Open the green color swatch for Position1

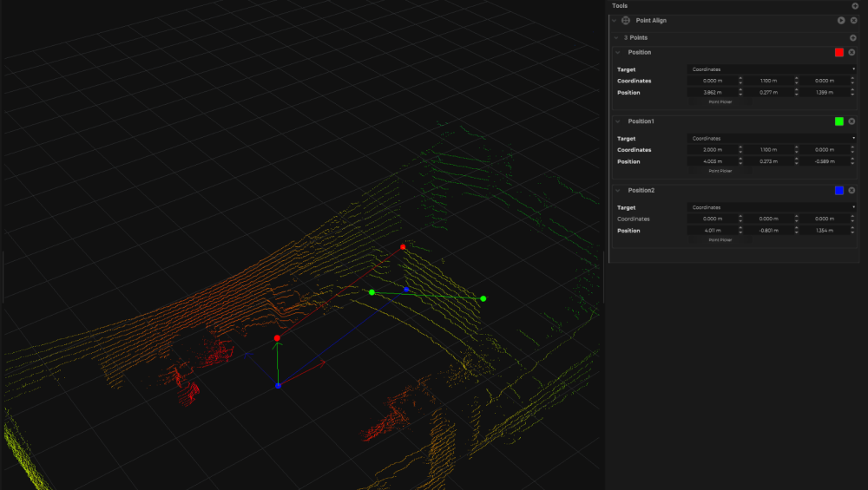[839, 121]
